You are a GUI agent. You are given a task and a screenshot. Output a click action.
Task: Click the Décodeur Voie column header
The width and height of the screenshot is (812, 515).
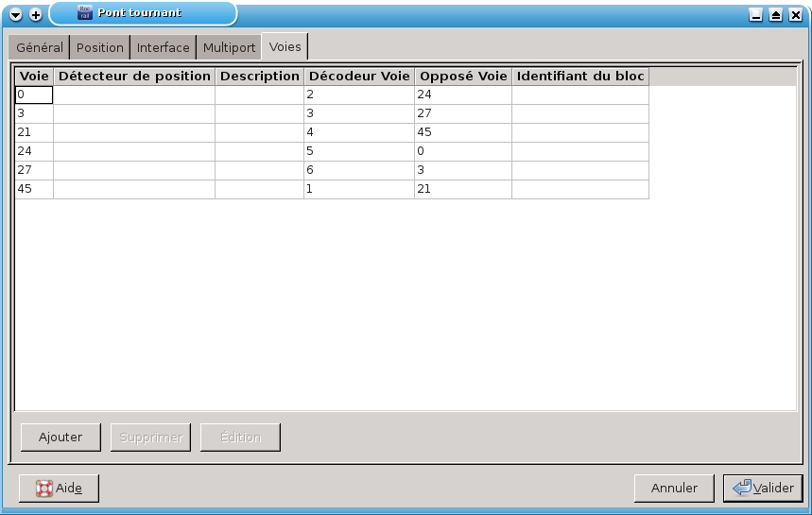point(358,76)
